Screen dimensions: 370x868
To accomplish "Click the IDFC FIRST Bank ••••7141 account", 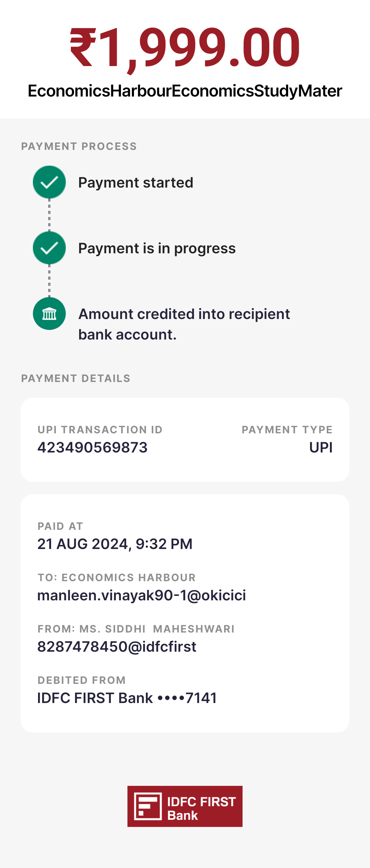I will click(127, 698).
